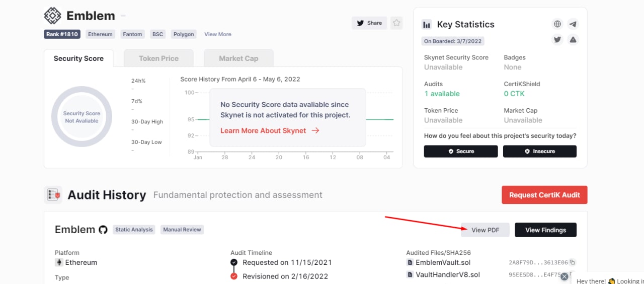This screenshot has width=644, height=284.
Task: Click the Revisioned timeline red marker
Action: click(234, 276)
